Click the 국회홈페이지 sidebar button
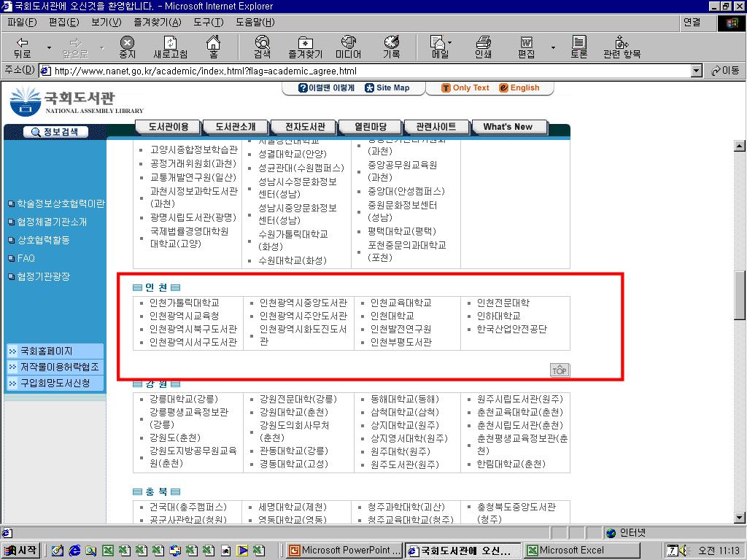The image size is (747, 560). pyautogui.click(x=55, y=351)
